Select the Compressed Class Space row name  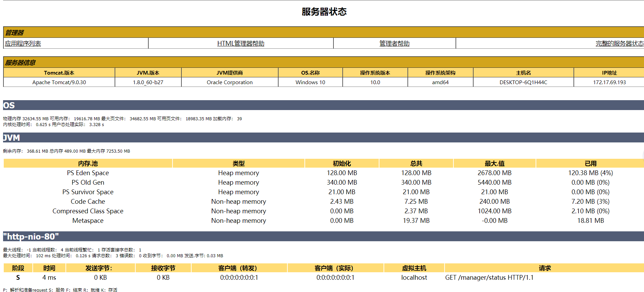click(x=88, y=211)
